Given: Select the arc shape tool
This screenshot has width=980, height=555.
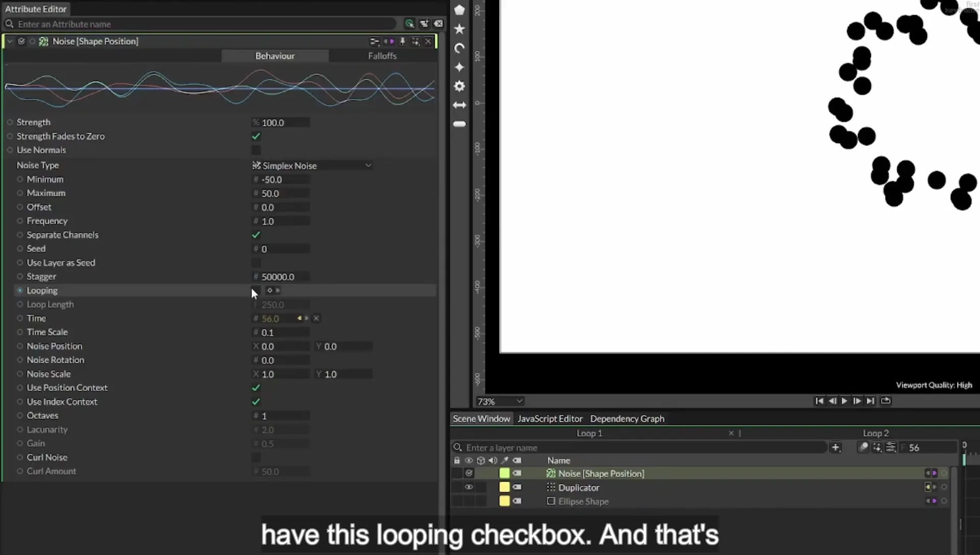Looking at the screenshot, I should pyautogui.click(x=459, y=48).
